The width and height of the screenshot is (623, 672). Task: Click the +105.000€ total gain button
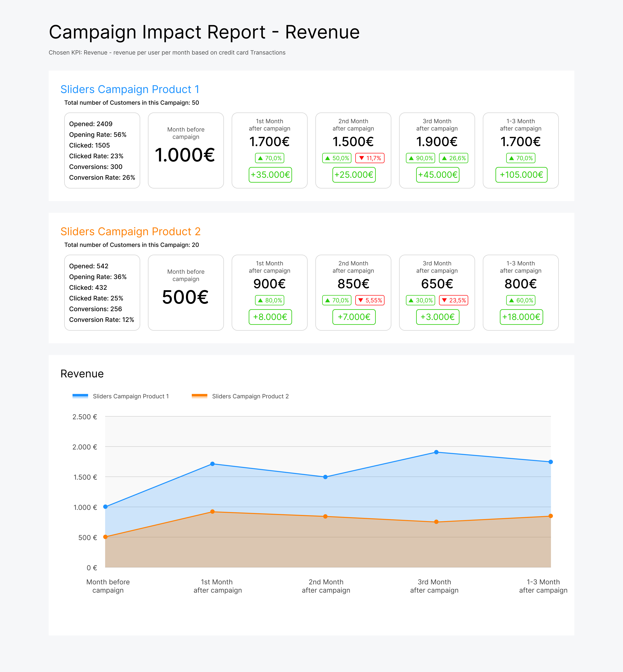tap(521, 175)
